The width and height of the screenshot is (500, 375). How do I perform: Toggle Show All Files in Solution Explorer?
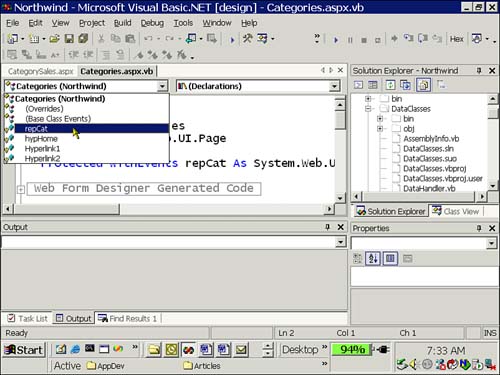tap(423, 85)
